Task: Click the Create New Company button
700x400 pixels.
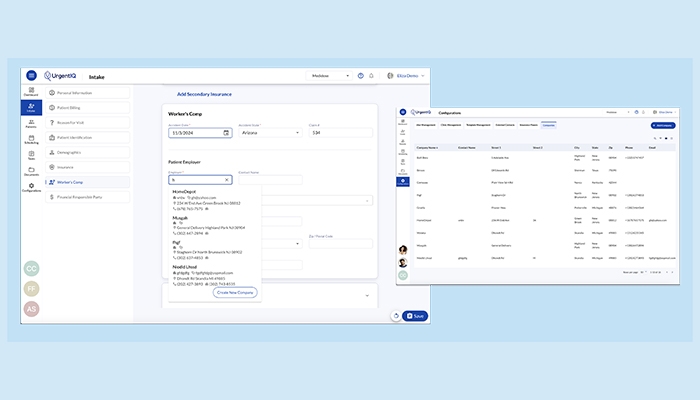Action: [235, 292]
